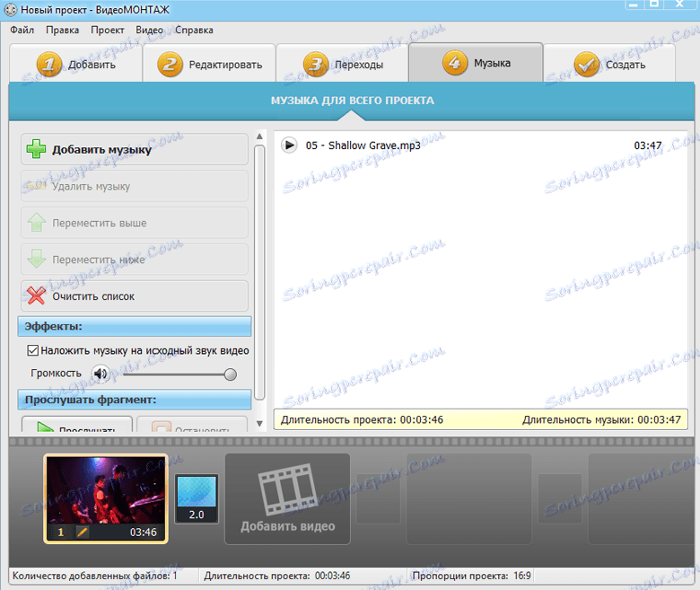Click the number 2 icon on Редактировать tab
This screenshot has height=590, width=700.
[x=170, y=65]
